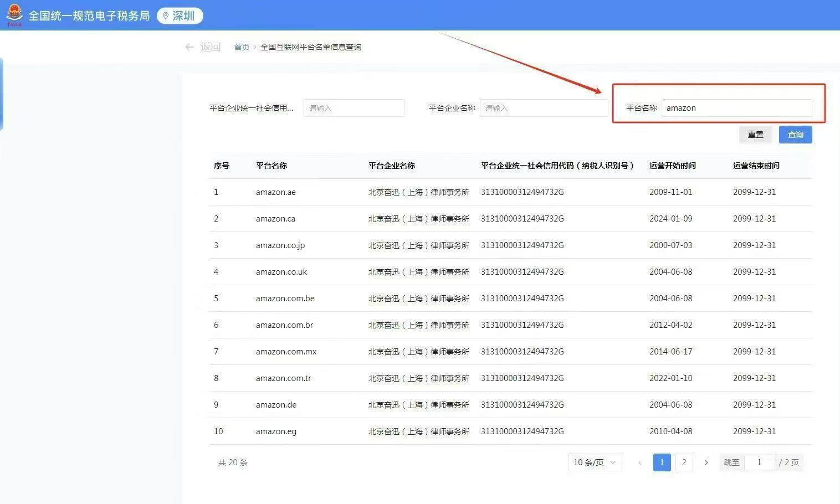Image resolution: width=840 pixels, height=504 pixels.
Task: Select the amazon.com.br platform name cell
Action: coord(285,325)
